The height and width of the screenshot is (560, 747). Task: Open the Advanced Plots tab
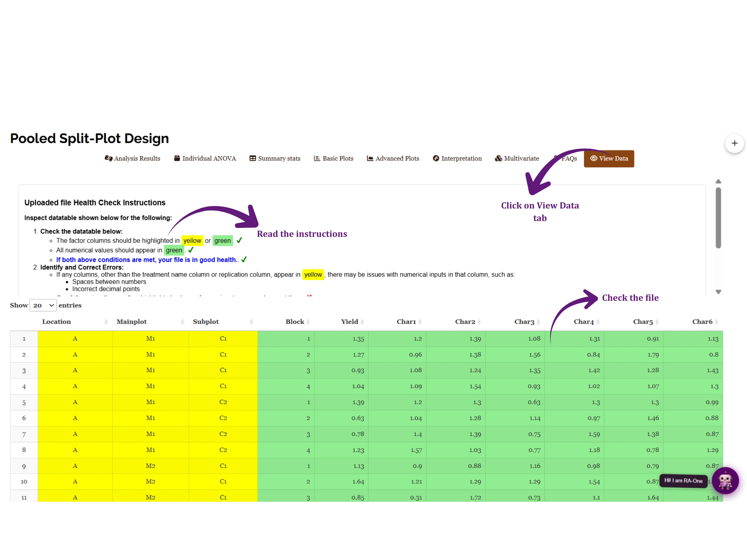tap(393, 158)
